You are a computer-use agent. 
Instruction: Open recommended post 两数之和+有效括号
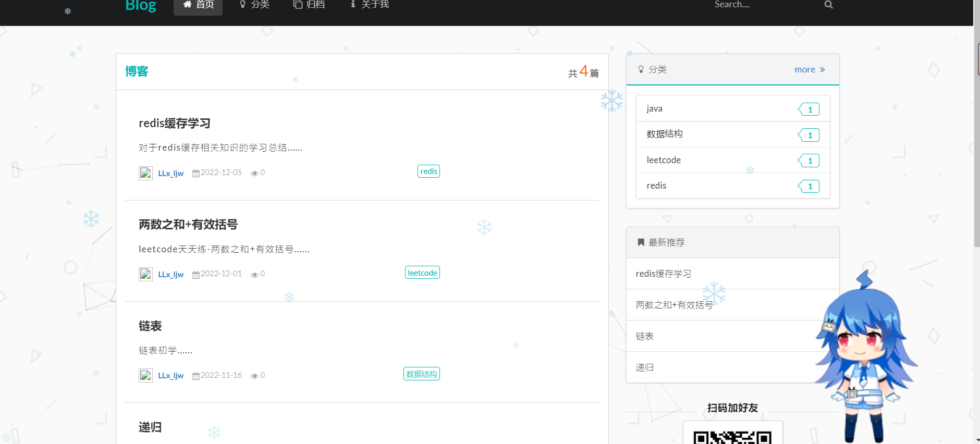coord(674,305)
